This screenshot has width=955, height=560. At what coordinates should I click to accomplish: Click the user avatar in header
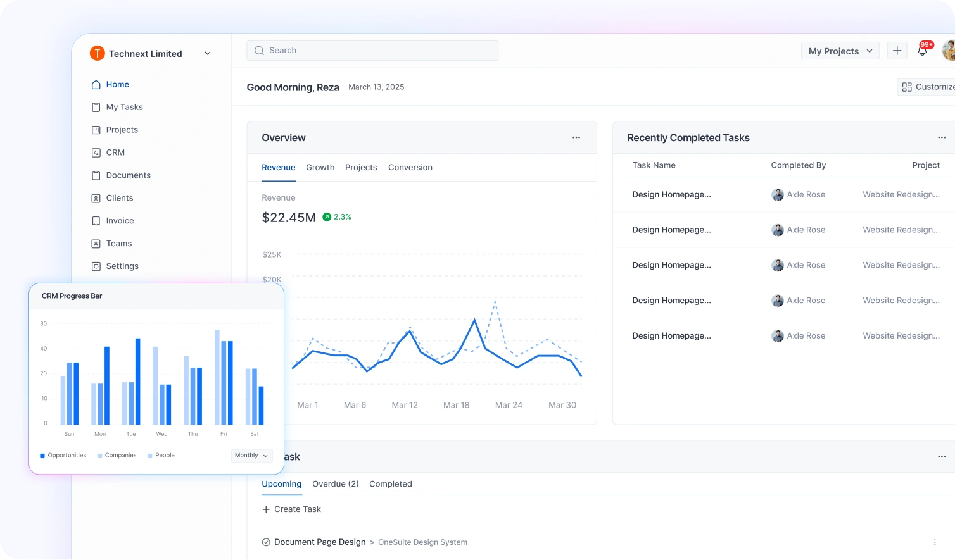point(949,51)
